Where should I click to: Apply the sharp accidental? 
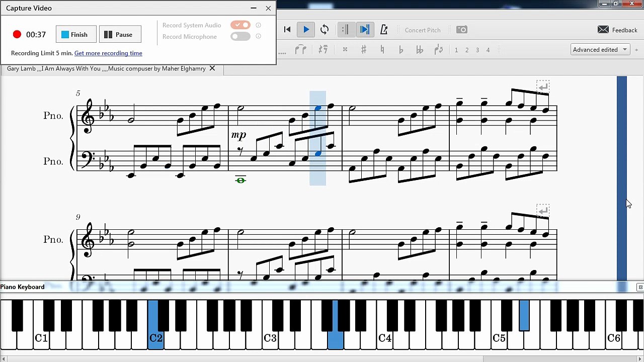[364, 50]
